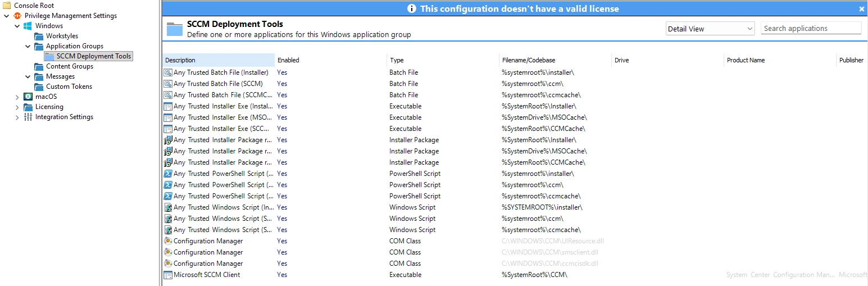Open the Detail View dropdown
Image resolution: width=868 pixels, height=286 pixels.
pyautogui.click(x=710, y=29)
